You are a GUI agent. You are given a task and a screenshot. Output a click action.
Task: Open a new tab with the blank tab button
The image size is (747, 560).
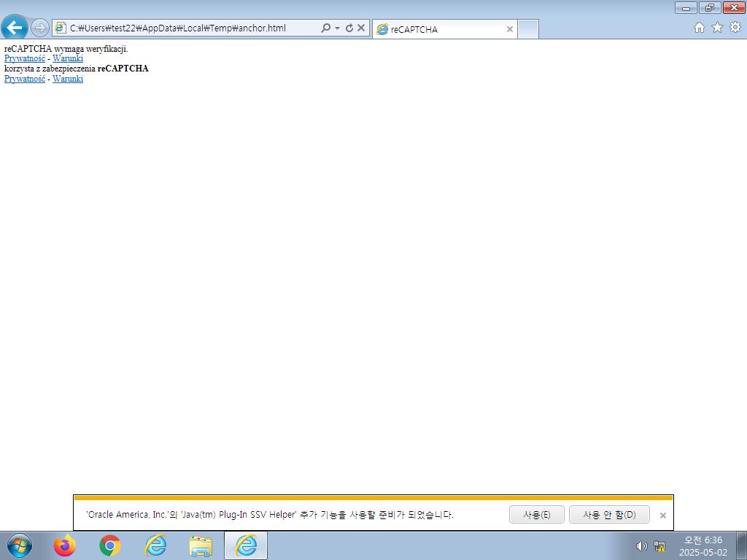528,29
